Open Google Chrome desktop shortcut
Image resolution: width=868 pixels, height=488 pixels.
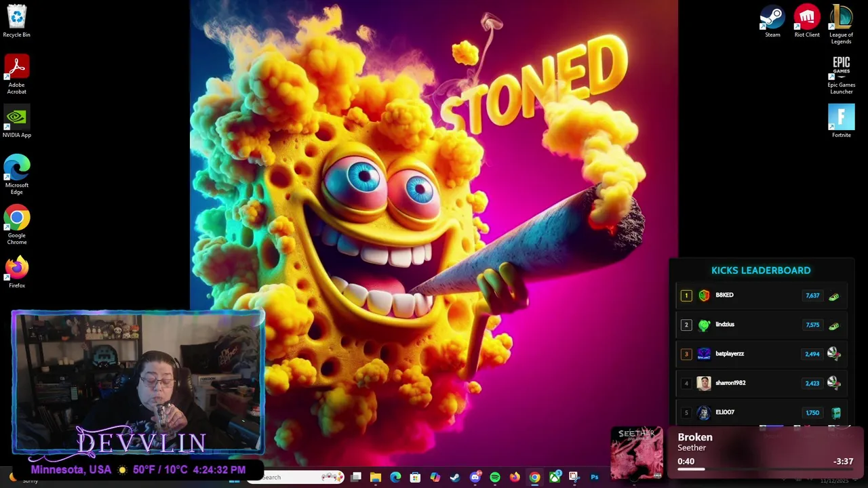click(16, 226)
